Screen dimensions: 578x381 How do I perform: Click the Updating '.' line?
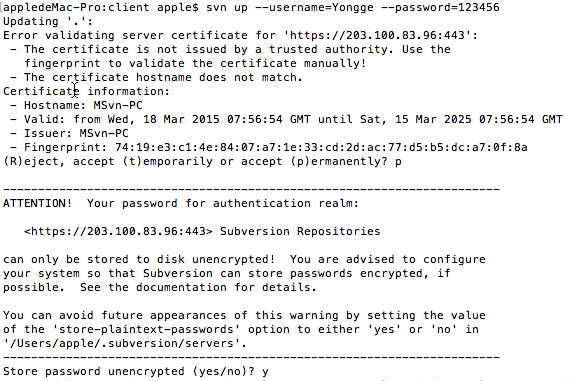(x=48, y=21)
